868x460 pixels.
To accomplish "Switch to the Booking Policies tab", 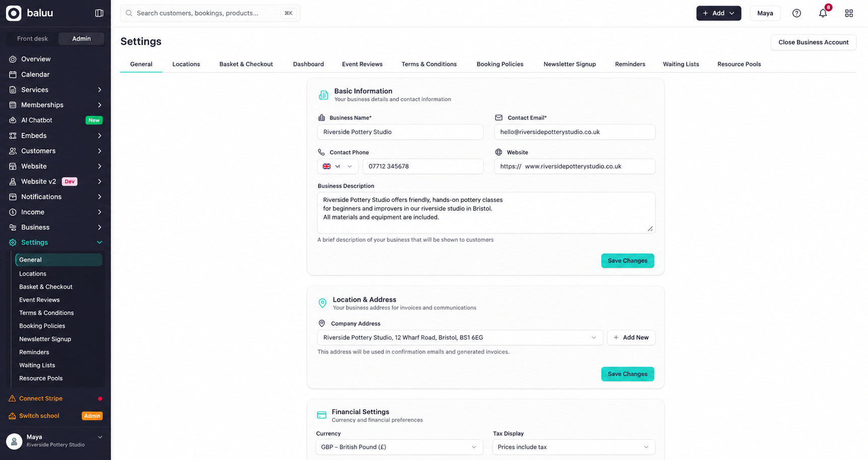I will point(500,64).
